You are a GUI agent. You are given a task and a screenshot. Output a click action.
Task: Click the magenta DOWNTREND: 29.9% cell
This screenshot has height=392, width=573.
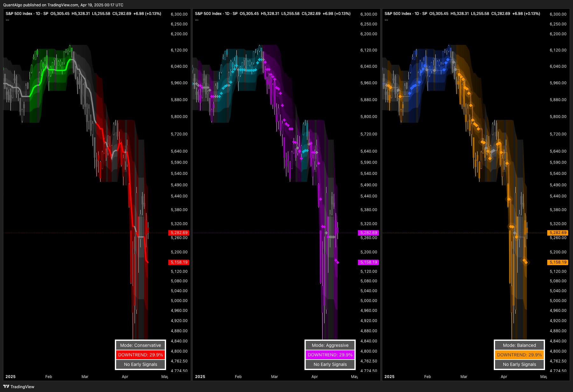coord(330,355)
